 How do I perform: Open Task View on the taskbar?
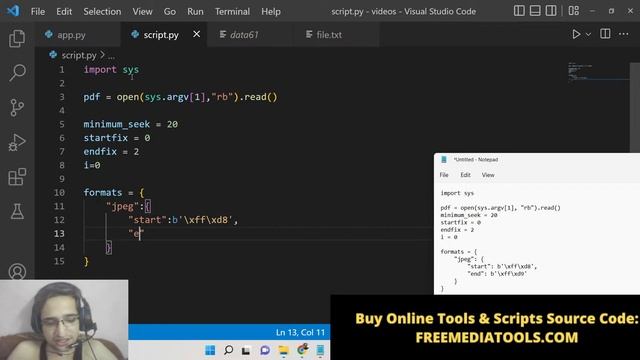[246, 351]
